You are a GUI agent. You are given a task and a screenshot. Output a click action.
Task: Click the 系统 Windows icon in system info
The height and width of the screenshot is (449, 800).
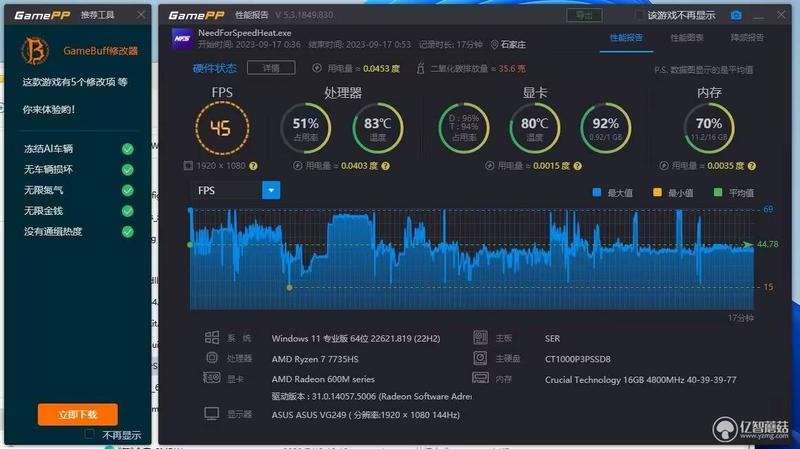coord(212,337)
